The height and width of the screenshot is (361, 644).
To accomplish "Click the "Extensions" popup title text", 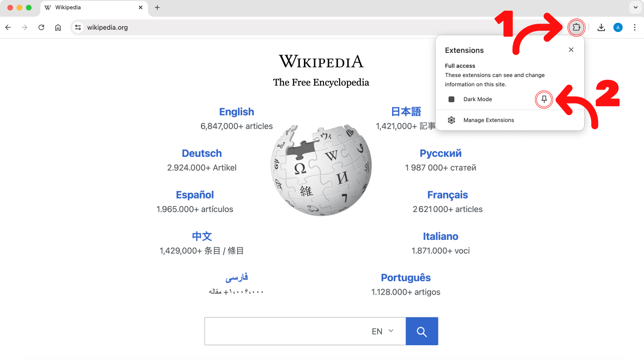I will [464, 50].
